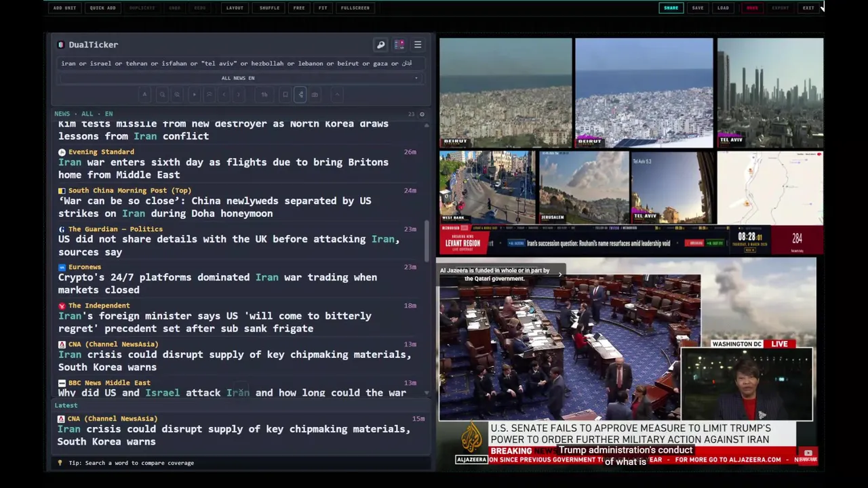Click the 'Tip: Search a word to compare coverage' text
The width and height of the screenshot is (868, 488).
click(131, 463)
